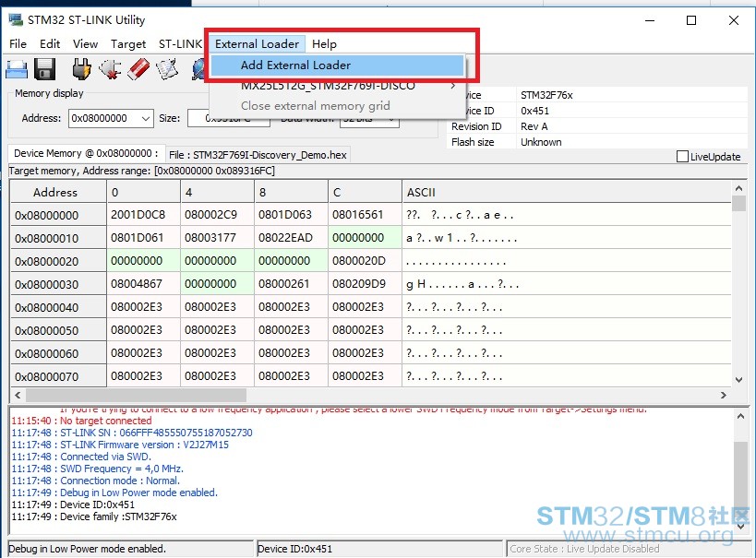Click log line ST-LINK Firmware version V2J27M15

pos(120,445)
